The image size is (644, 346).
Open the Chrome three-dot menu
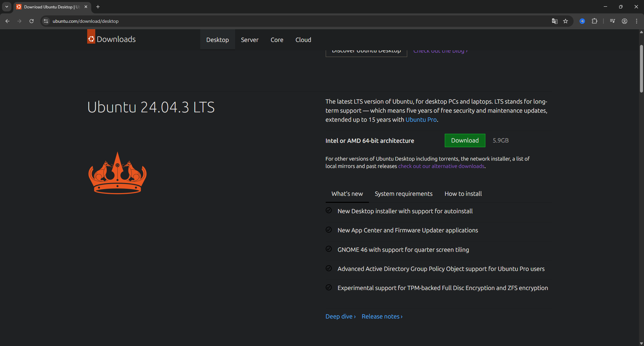coord(637,21)
